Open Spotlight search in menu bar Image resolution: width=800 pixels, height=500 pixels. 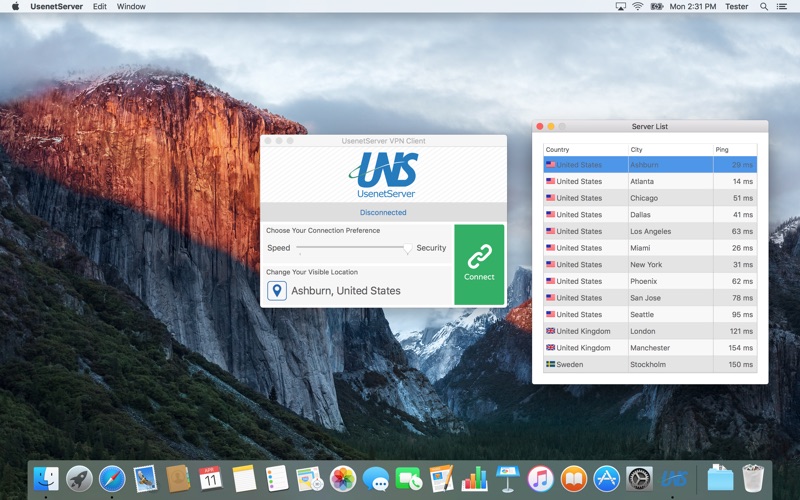pyautogui.click(x=765, y=6)
